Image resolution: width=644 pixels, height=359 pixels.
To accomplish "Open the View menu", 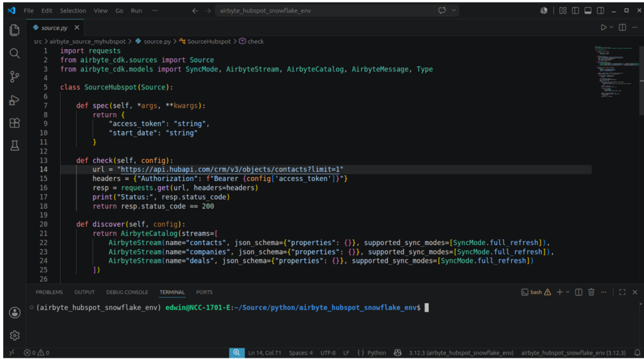I will click(x=100, y=11).
